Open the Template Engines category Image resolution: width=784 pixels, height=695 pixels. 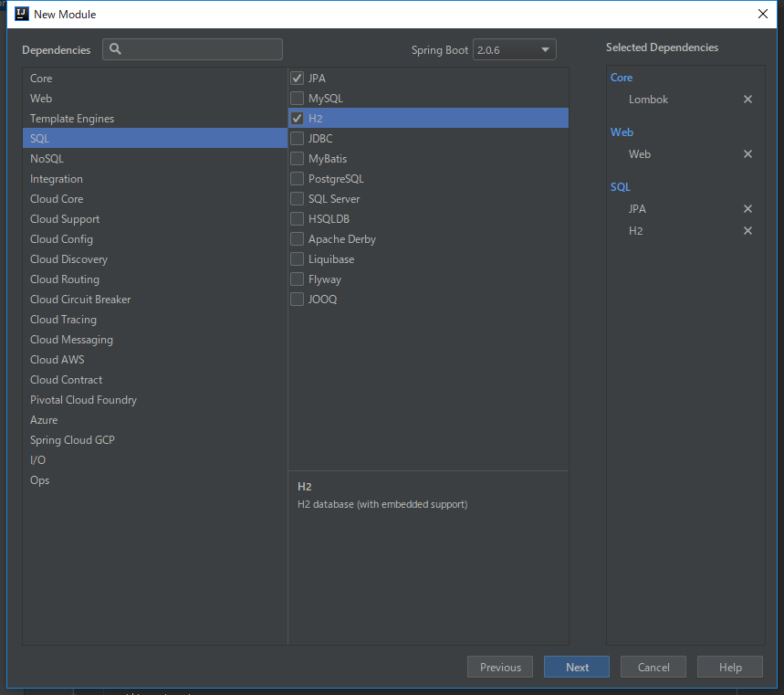tap(155, 118)
